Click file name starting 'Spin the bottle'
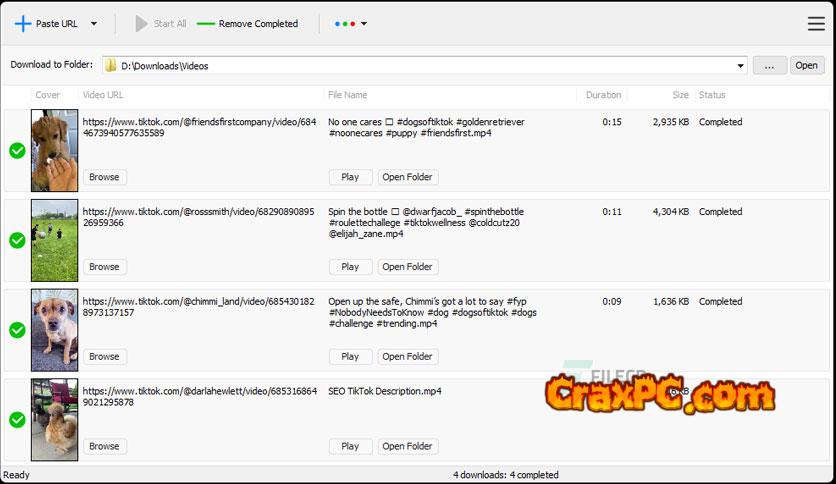Image resolution: width=836 pixels, height=484 pixels. [x=427, y=223]
